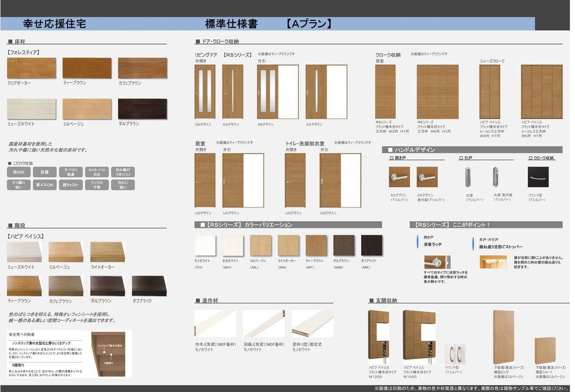The height and width of the screenshot is (392, 575).
Task: Choose the 玄関収納 W1200 cabinet image
Action: (379, 336)
